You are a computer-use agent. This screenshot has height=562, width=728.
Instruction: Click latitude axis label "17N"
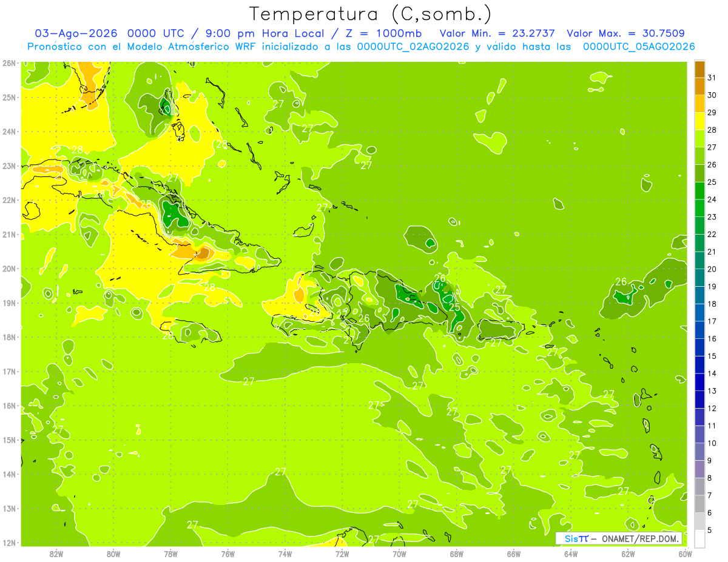click(9, 372)
